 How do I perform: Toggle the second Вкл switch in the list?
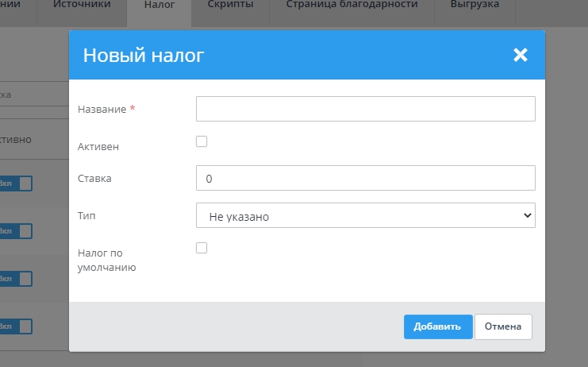click(x=17, y=231)
